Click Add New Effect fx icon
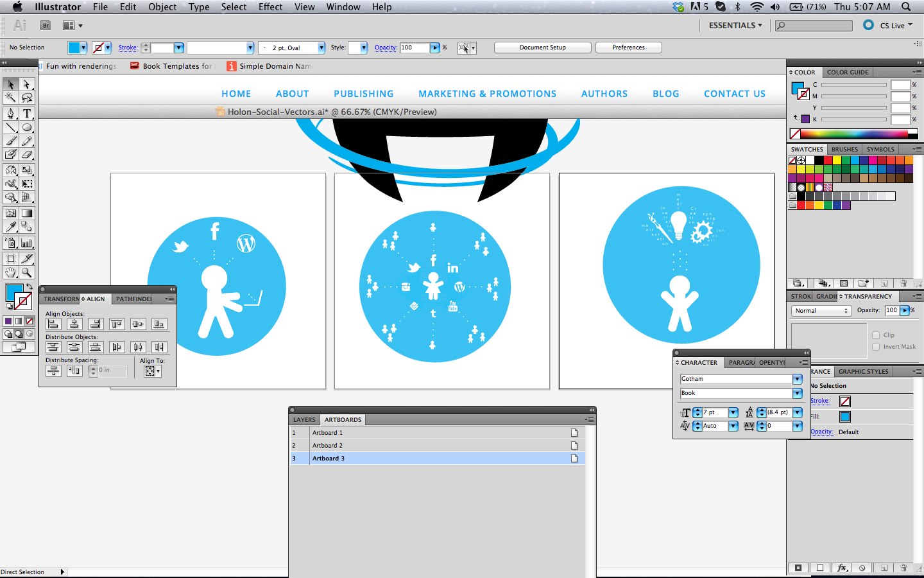Screen dimensions: 924x578 click(842, 568)
